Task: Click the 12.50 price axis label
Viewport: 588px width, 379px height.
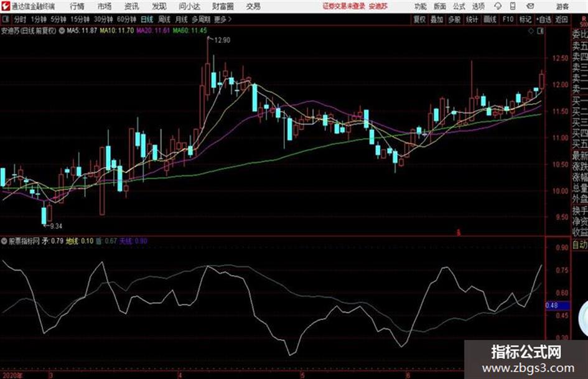Action: pos(560,58)
